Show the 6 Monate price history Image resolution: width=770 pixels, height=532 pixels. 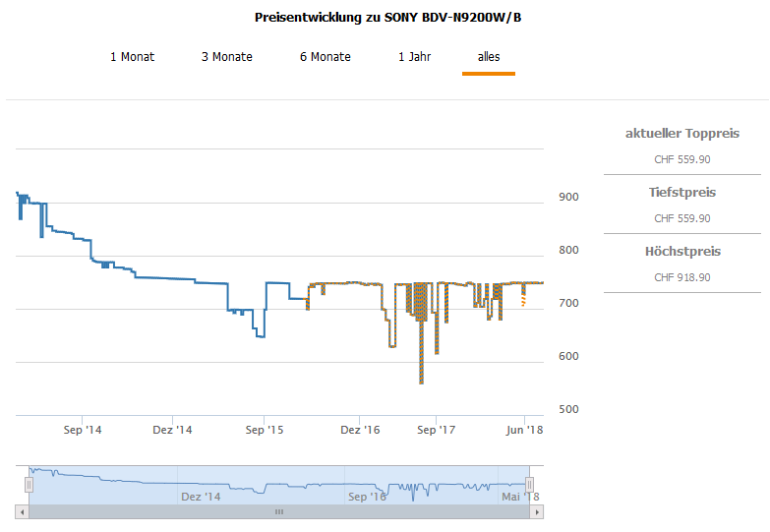pyautogui.click(x=325, y=57)
